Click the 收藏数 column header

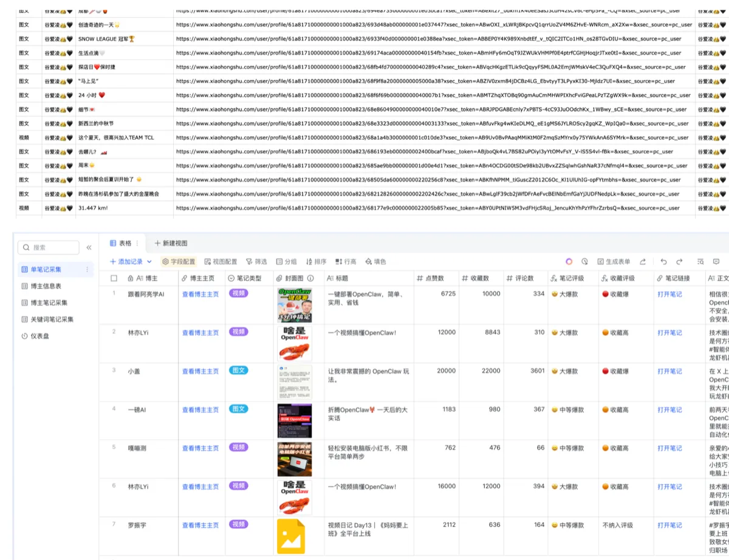pyautogui.click(x=482, y=278)
